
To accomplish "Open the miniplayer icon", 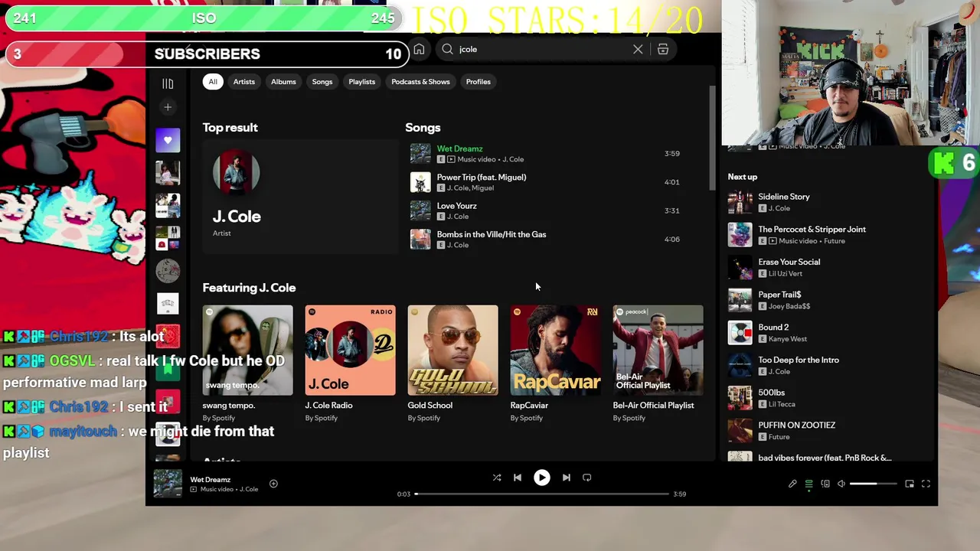I will tap(910, 484).
